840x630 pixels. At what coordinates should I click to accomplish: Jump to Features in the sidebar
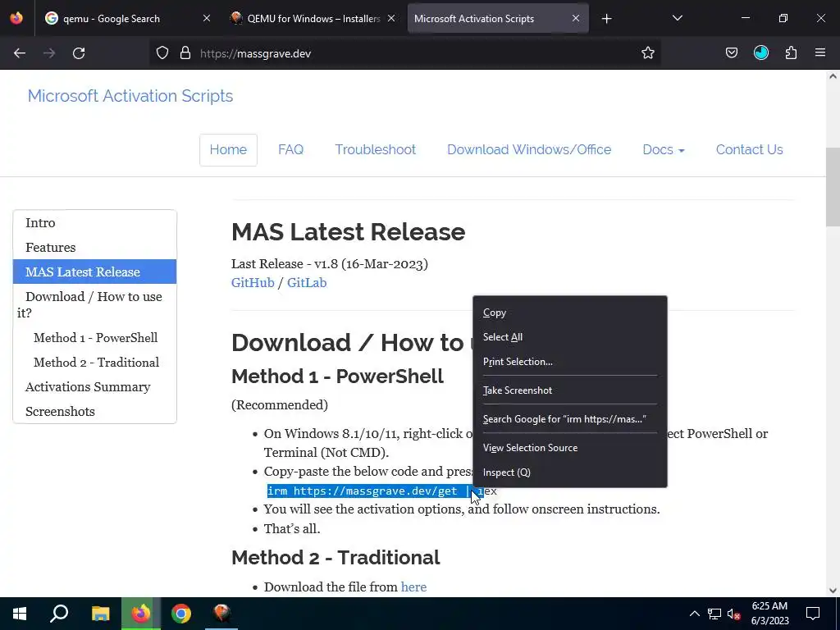(95, 248)
